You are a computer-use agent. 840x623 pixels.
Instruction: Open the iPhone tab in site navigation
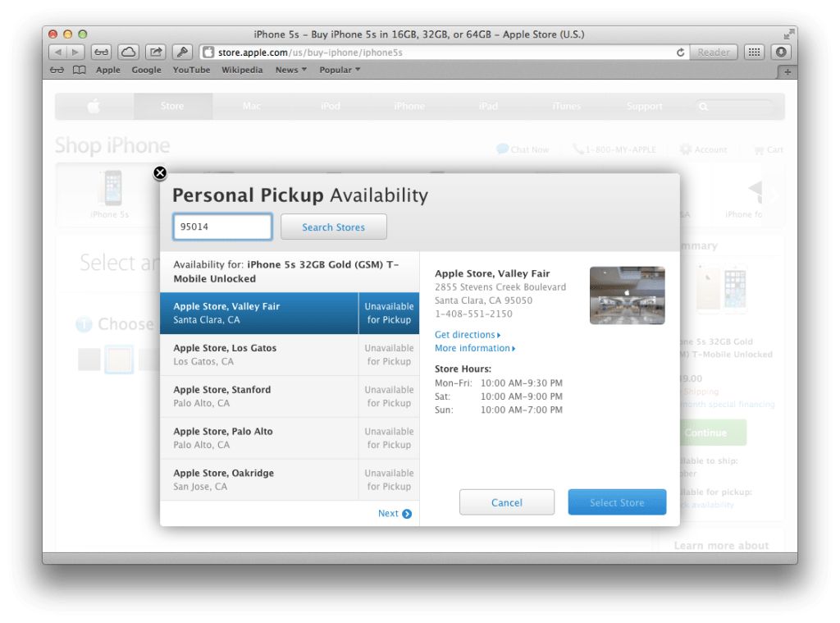point(409,106)
